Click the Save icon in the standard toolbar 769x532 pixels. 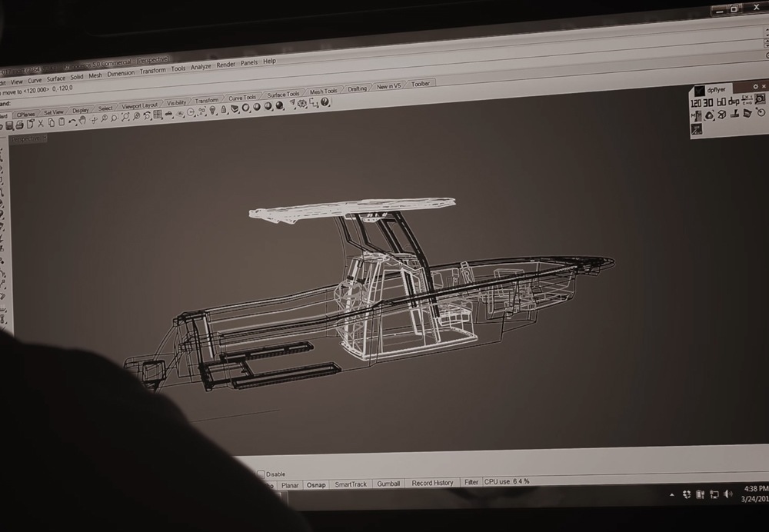[x=10, y=126]
